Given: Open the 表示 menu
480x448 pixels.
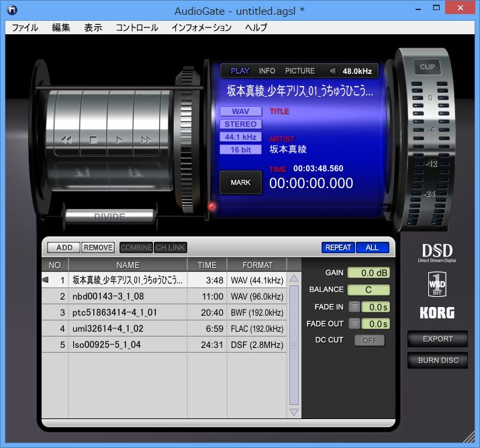Looking at the screenshot, I should [93, 28].
